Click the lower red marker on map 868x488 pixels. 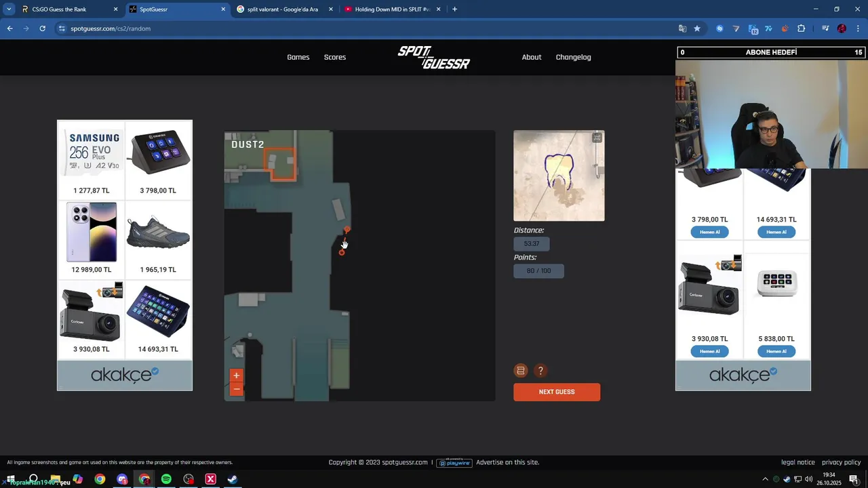click(x=342, y=252)
